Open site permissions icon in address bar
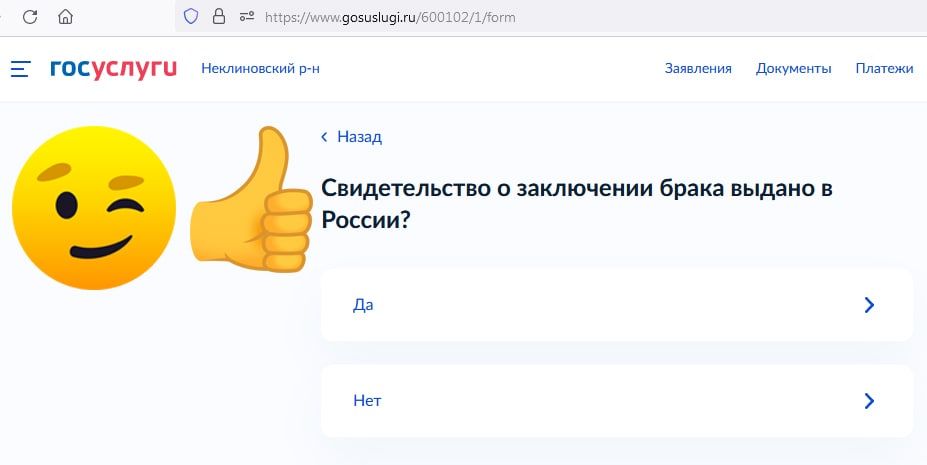 [247, 17]
